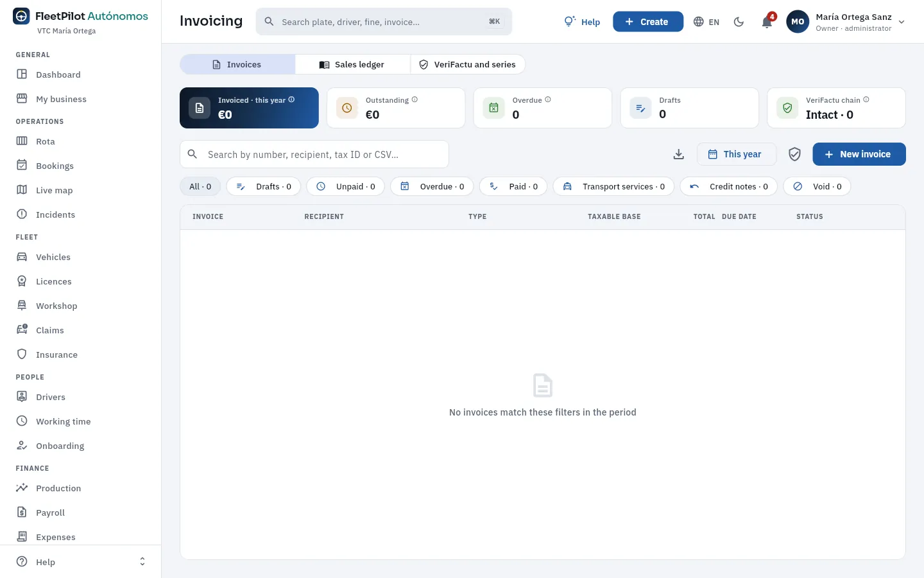Click the Create button

[x=648, y=22]
